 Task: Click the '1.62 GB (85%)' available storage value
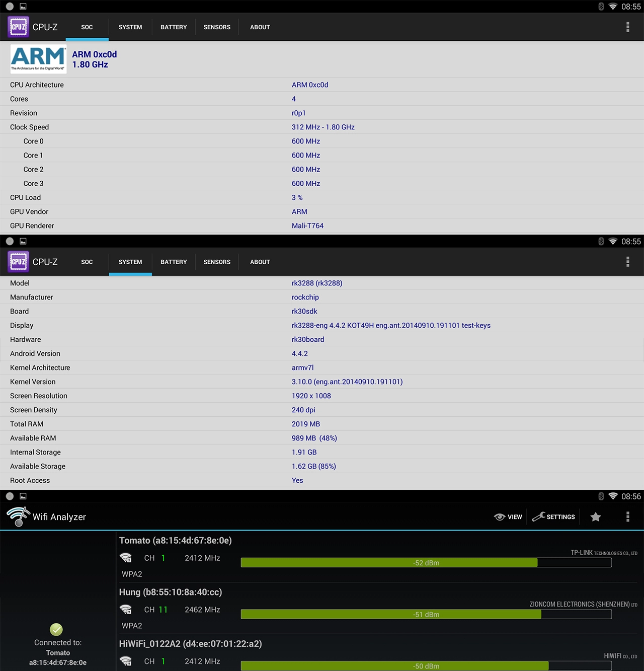pos(314,467)
